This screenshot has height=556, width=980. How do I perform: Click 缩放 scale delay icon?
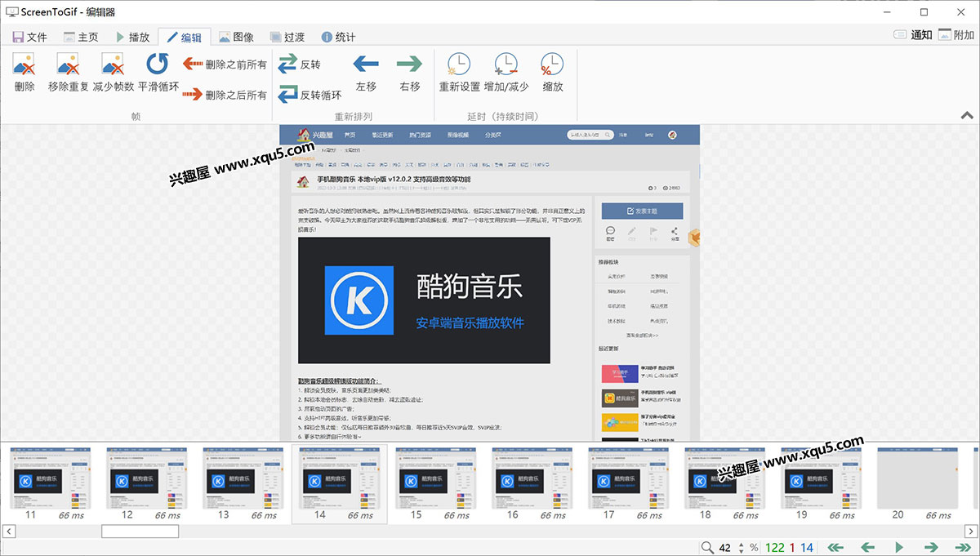coord(553,64)
